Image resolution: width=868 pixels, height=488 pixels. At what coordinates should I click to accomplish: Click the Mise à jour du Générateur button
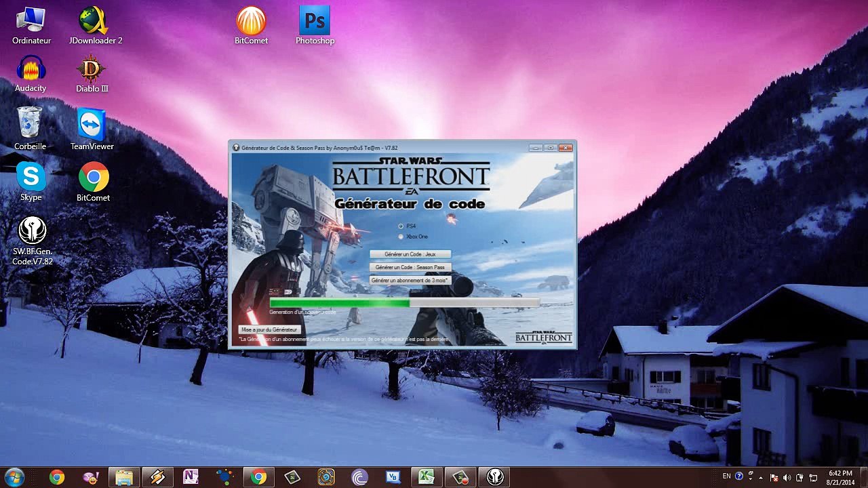(x=269, y=329)
